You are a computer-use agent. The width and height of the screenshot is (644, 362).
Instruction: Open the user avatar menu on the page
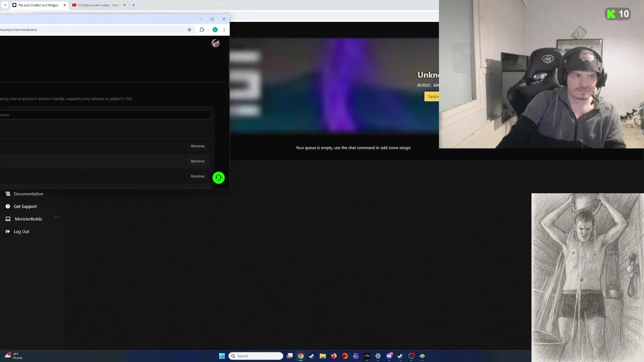(215, 43)
